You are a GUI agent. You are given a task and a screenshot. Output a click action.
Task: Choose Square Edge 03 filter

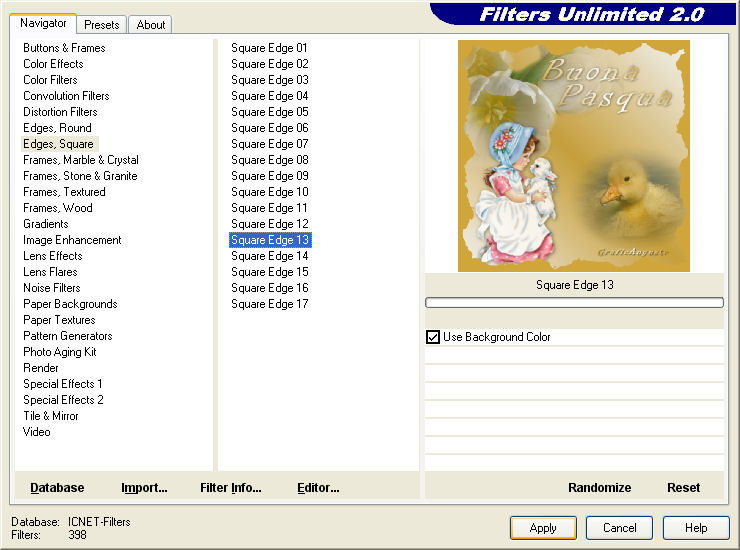pos(269,80)
